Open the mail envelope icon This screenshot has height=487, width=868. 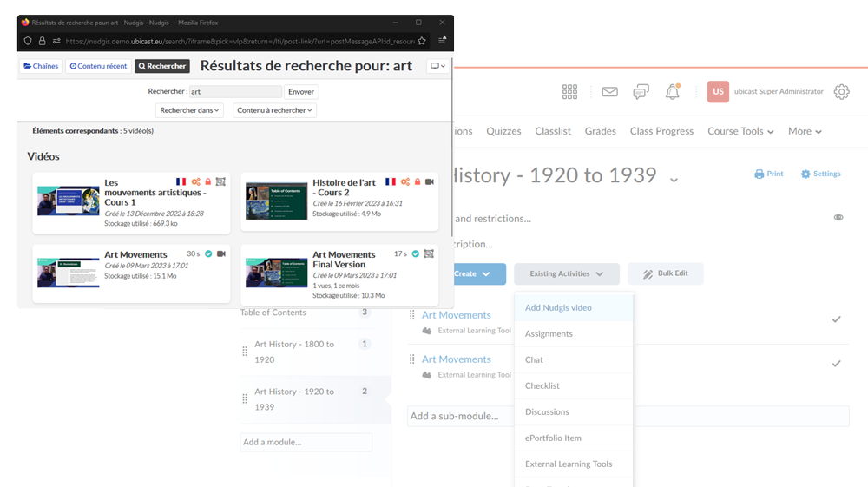click(x=609, y=92)
